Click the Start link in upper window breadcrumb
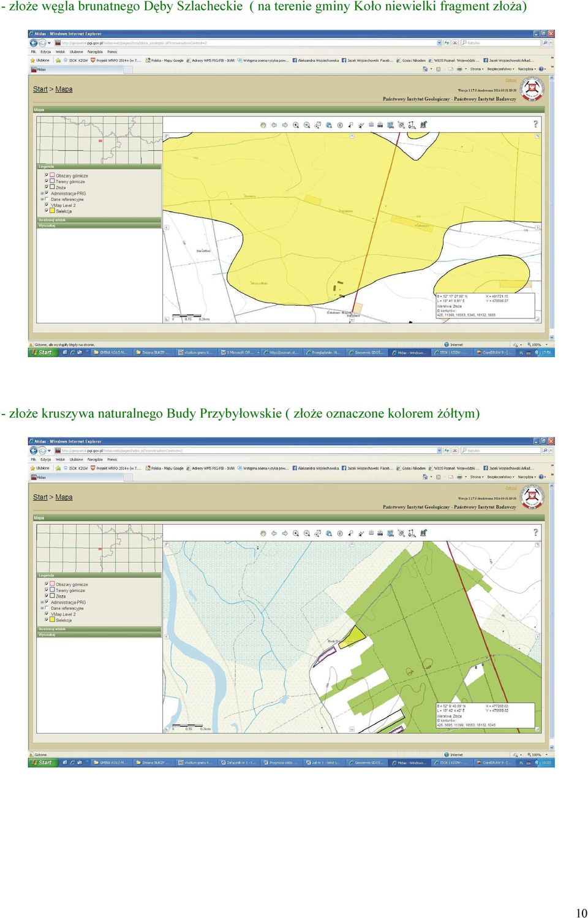 coord(40,89)
